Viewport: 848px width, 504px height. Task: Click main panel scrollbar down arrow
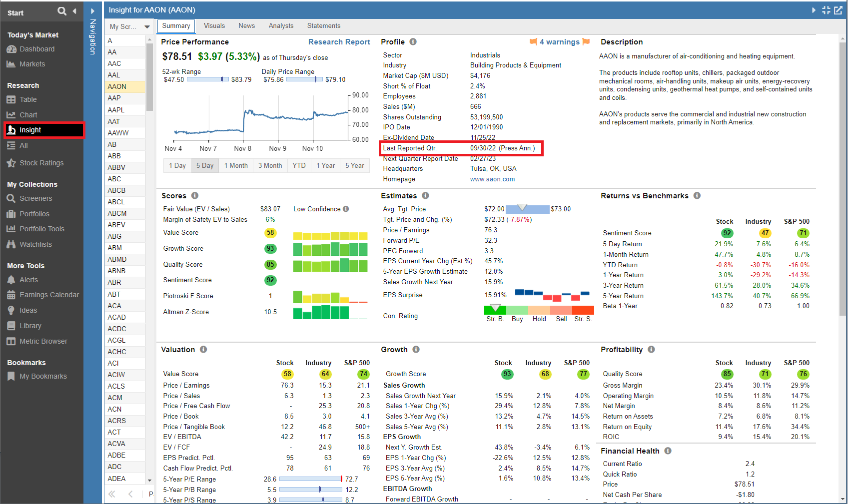[x=843, y=499]
